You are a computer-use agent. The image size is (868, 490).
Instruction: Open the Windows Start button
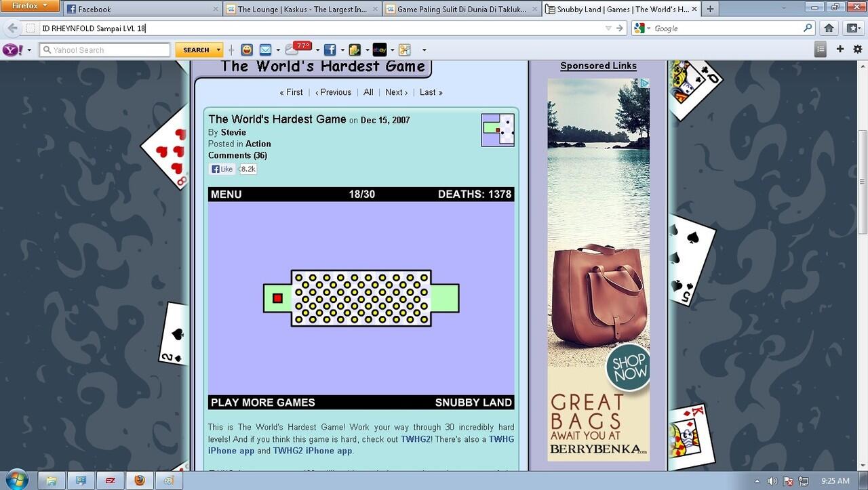click(16, 479)
